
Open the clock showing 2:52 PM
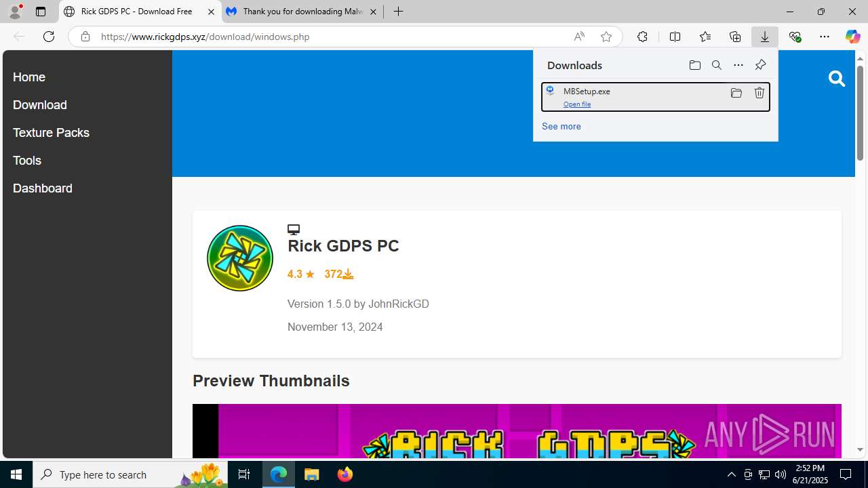(x=810, y=474)
